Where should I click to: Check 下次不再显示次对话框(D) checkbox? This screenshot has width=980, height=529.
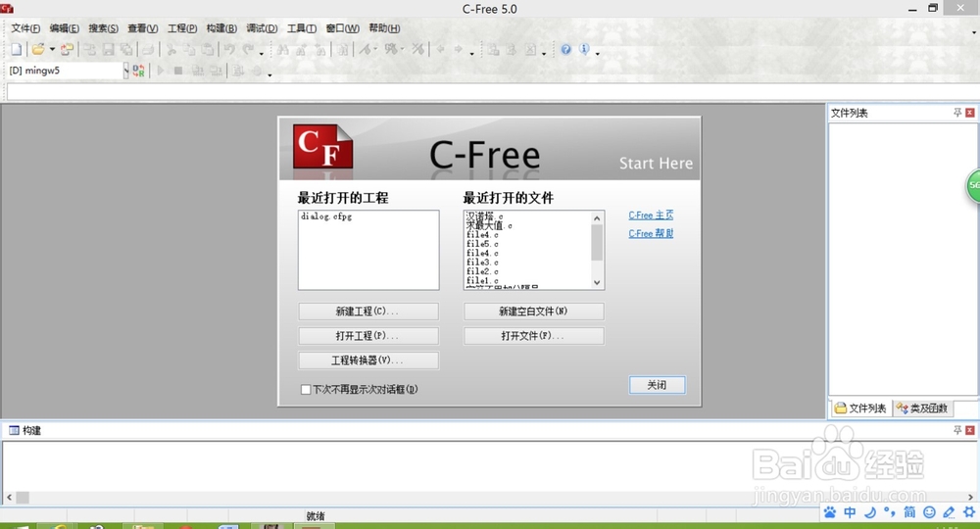tap(306, 389)
